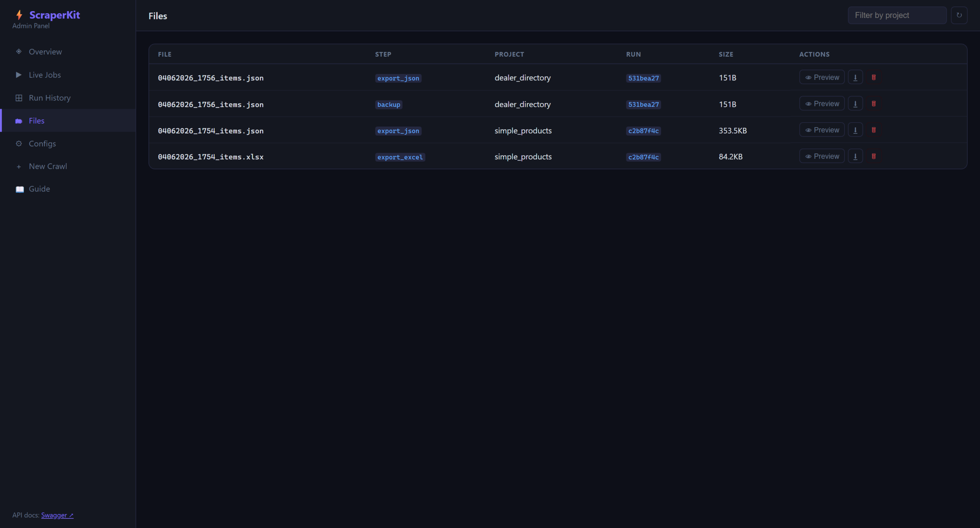Download the dealer_directory export_json file
Image resolution: width=980 pixels, height=528 pixels.
(855, 77)
